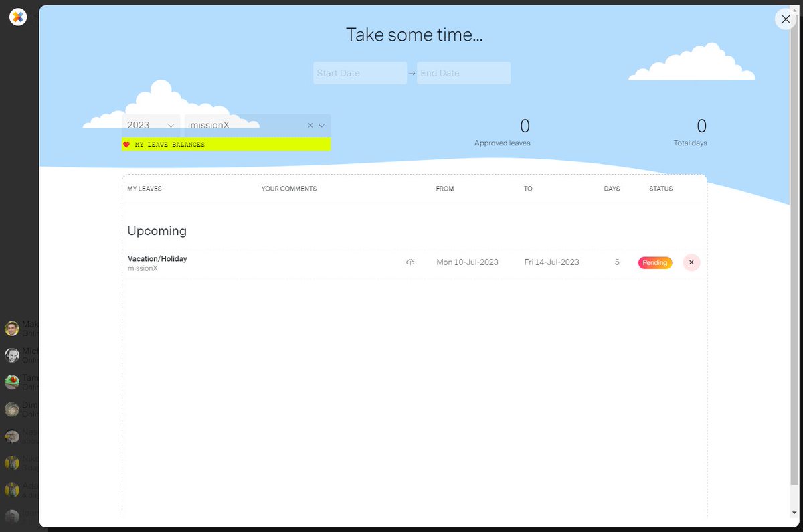The image size is (803, 532).
Task: Click the app logo in background window
Action: tap(18, 17)
